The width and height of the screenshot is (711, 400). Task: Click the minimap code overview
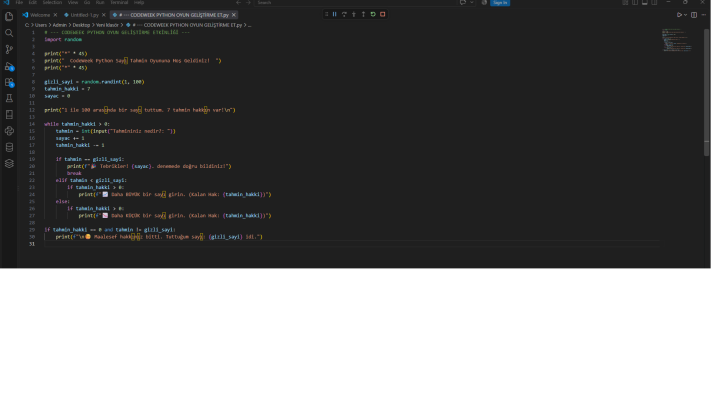(x=677, y=40)
